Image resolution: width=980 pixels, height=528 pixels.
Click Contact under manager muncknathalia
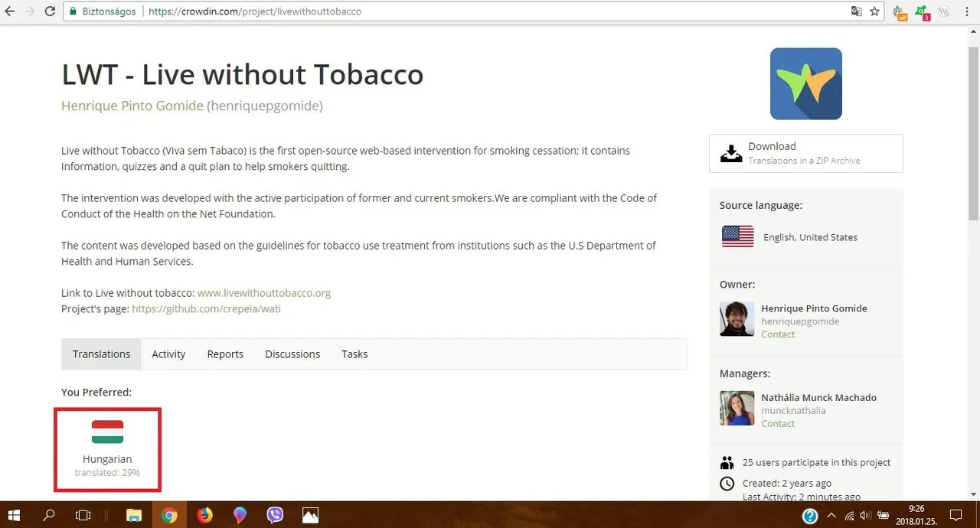(x=778, y=423)
